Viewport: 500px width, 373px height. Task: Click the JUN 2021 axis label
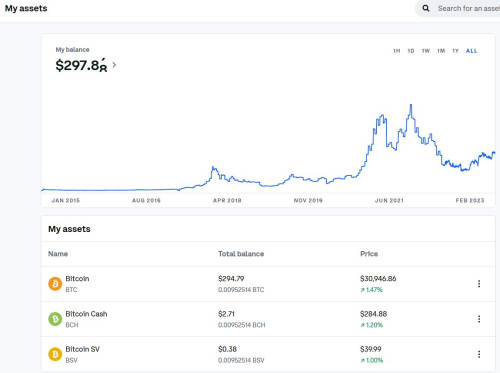(389, 200)
